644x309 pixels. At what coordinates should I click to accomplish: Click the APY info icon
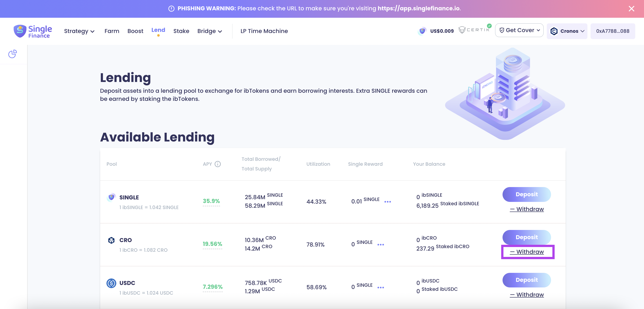coord(218,164)
